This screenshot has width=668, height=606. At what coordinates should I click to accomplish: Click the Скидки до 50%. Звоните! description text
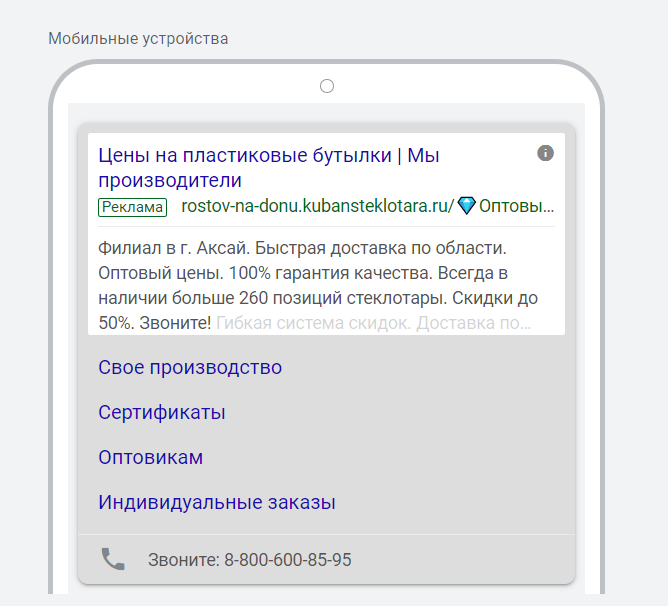pyautogui.click(x=318, y=310)
